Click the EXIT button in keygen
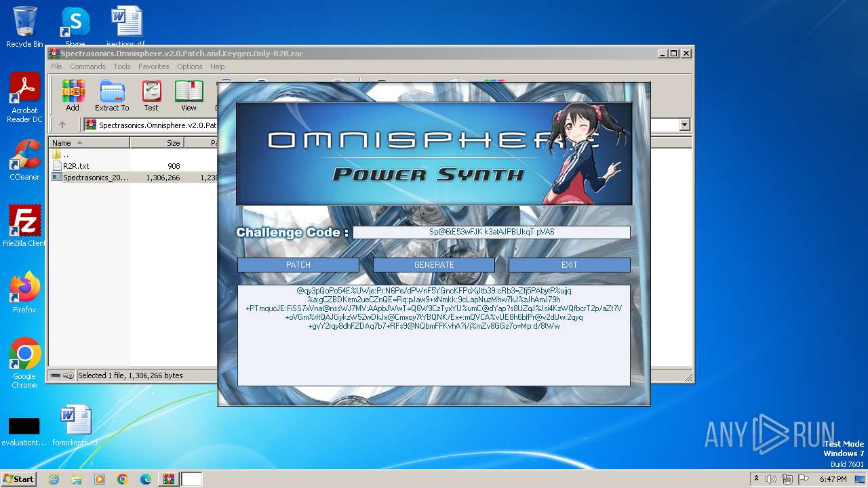 [570, 265]
